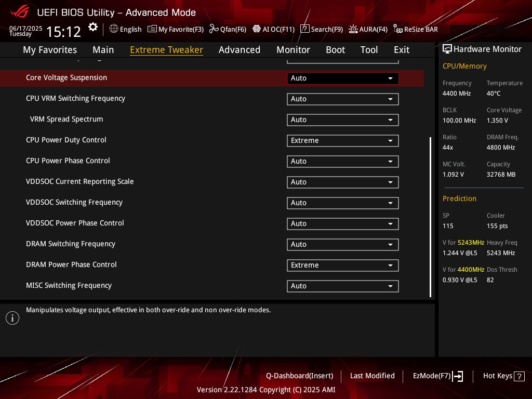Expand VRM Spread Spectrum dropdown

(x=343, y=120)
